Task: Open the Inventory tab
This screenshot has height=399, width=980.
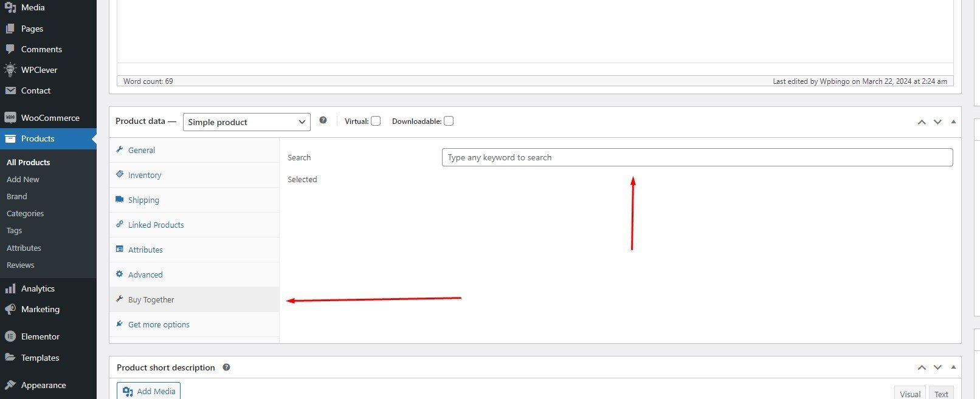Action: 145,175
